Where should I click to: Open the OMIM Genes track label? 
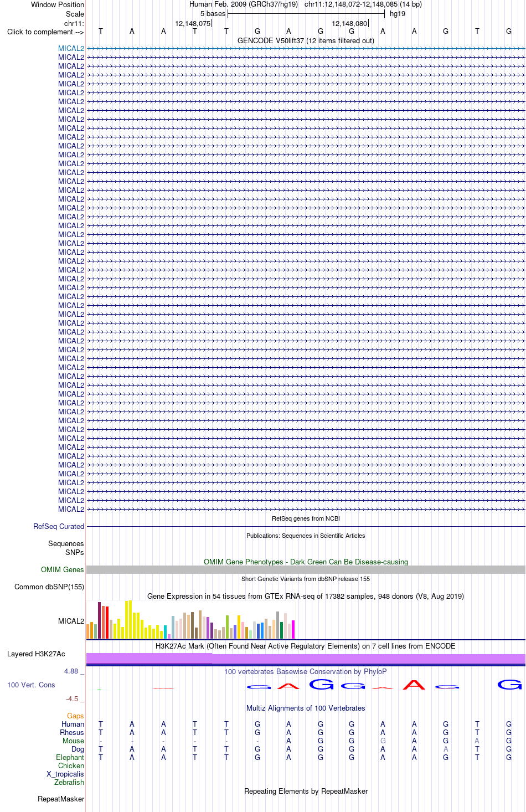coord(63,569)
